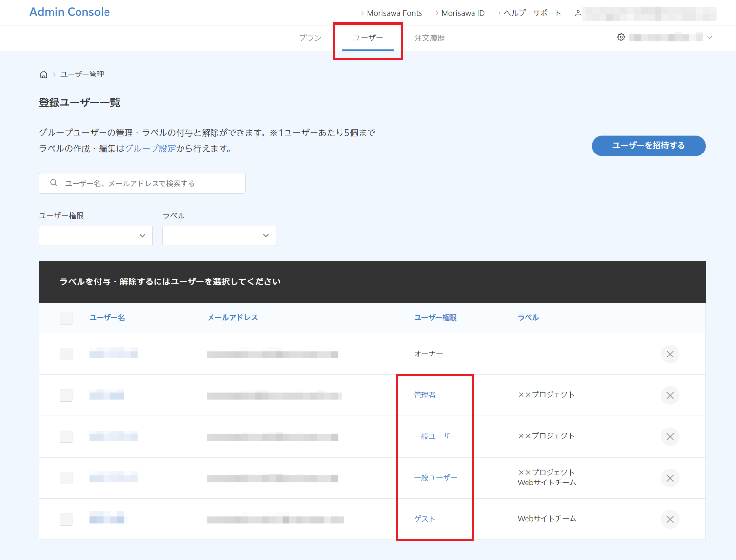
Task: Click X button on 管理者 row
Action: (x=670, y=395)
